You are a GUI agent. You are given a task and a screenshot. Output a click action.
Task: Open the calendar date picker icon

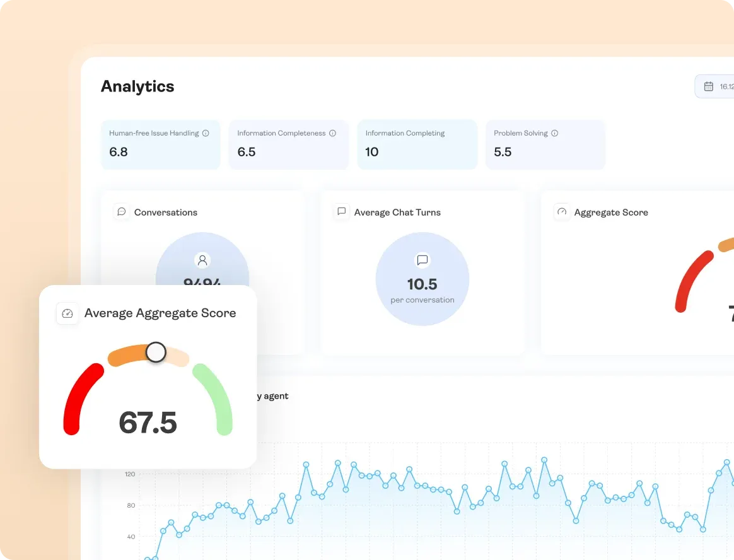coord(708,86)
